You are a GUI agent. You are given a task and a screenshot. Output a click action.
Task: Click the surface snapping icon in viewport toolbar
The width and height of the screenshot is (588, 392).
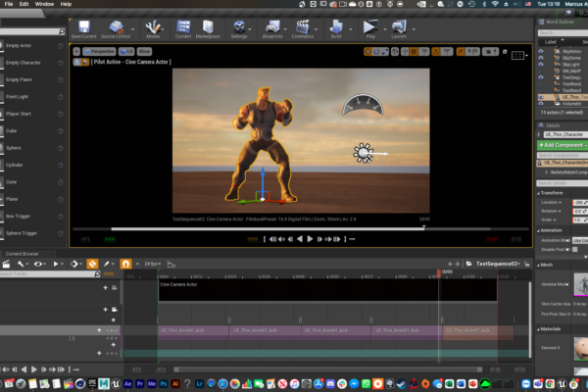pyautogui.click(x=405, y=52)
